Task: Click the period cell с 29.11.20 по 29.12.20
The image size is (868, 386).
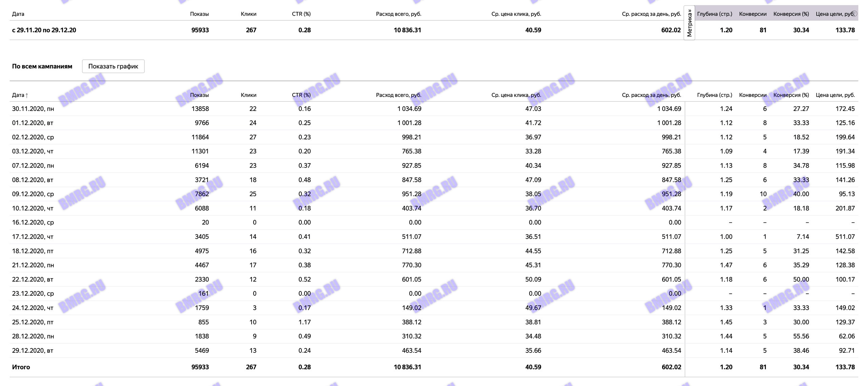Action: (44, 30)
